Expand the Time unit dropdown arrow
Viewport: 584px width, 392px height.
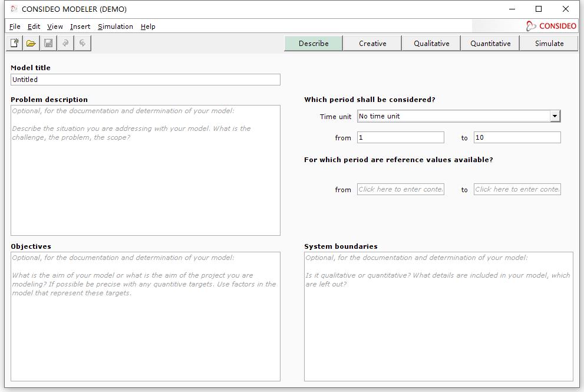click(x=555, y=116)
